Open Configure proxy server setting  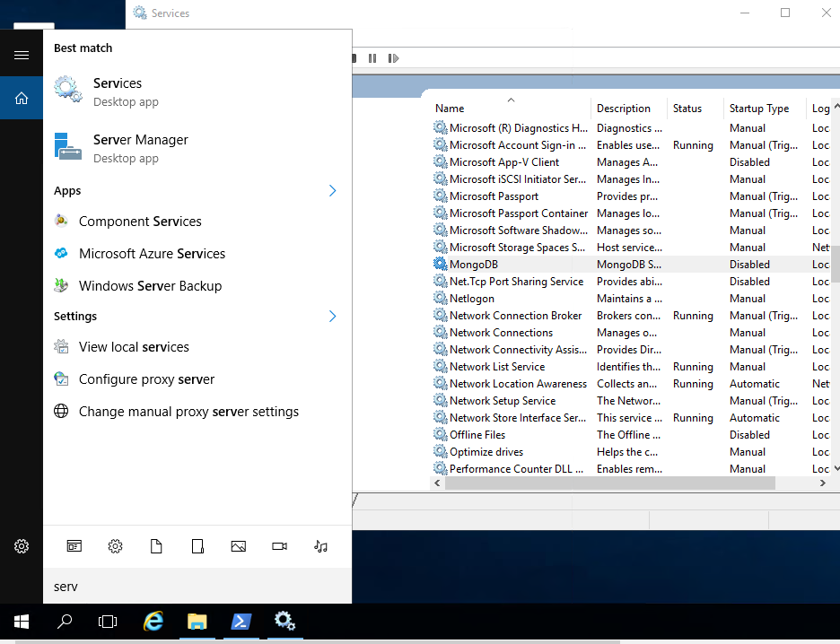coord(197,379)
